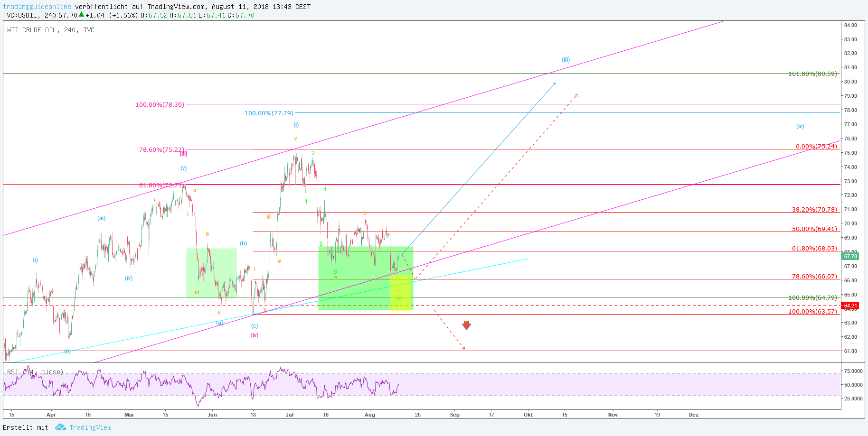Click the blue (v) wave label
This screenshot has width=868, height=436.
tap(183, 168)
